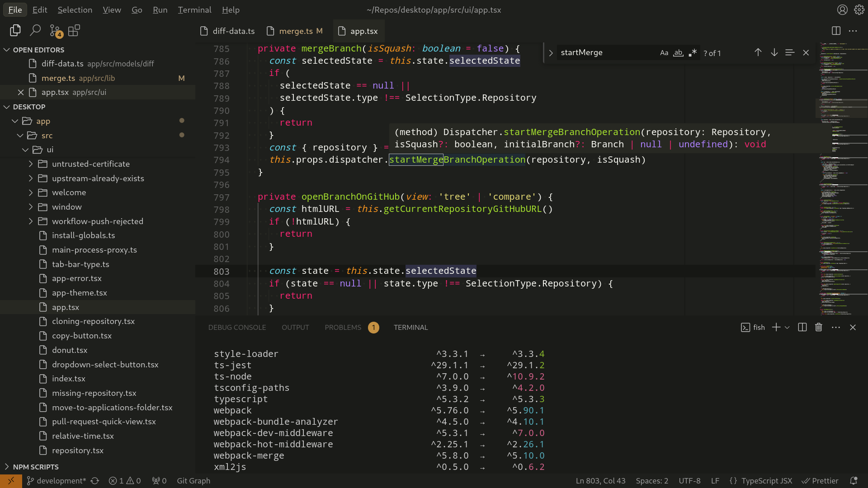Open the Search view icon
Viewport: 868px width, 488px height.
tap(35, 31)
